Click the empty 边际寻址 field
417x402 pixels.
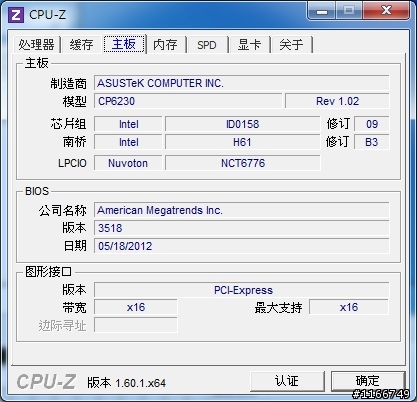(x=136, y=325)
